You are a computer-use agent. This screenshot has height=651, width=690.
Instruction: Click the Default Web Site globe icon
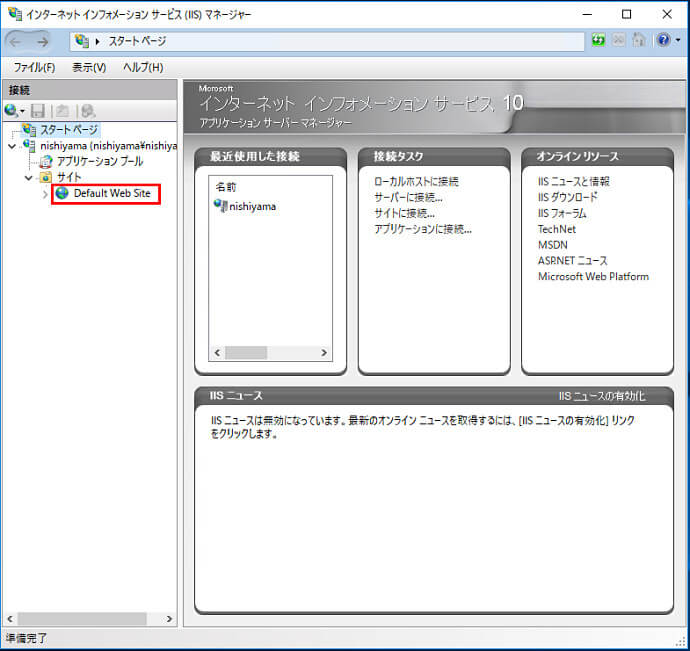click(x=62, y=193)
